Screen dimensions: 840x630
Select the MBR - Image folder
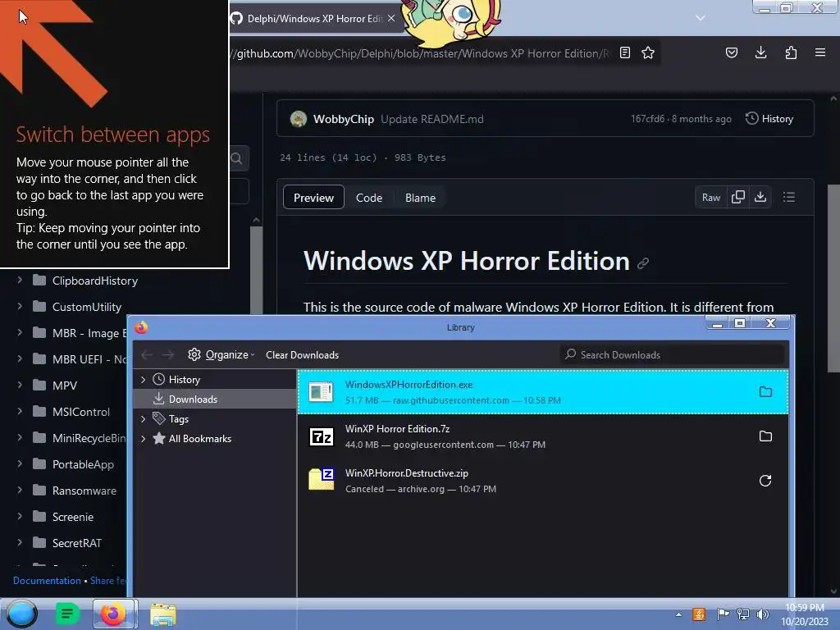click(89, 333)
